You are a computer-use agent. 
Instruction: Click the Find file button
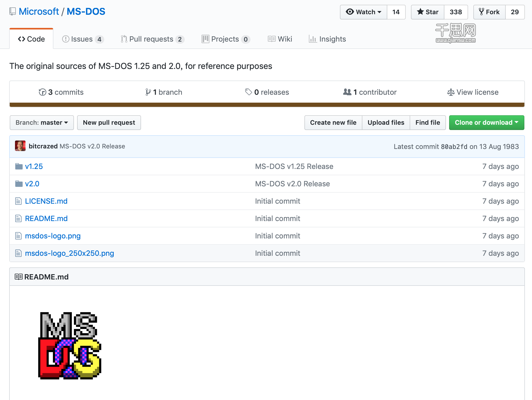(x=428, y=123)
